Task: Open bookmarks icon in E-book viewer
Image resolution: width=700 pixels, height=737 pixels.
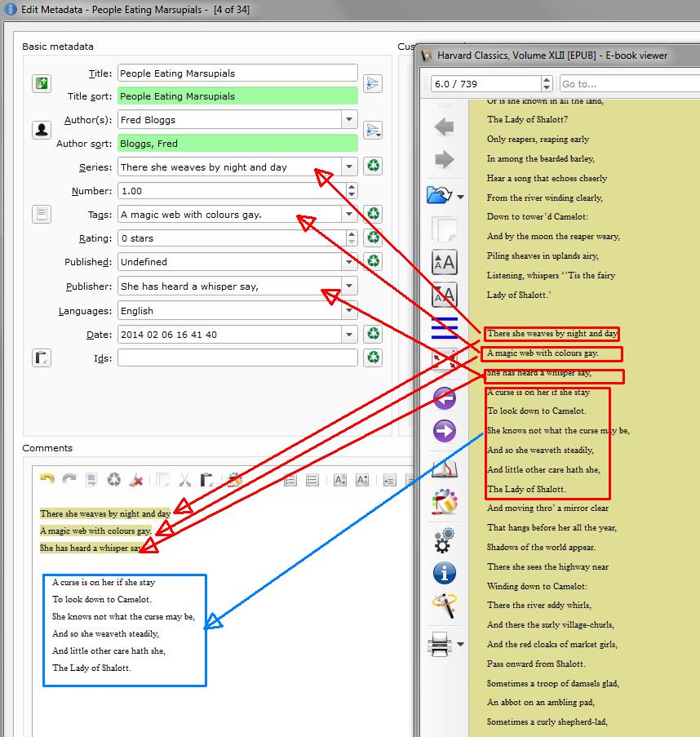Action: 445,468
